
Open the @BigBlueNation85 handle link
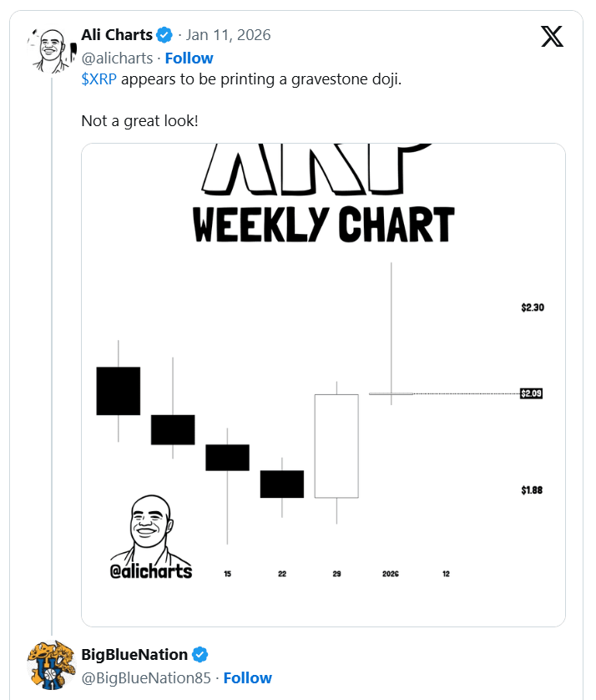(x=146, y=677)
